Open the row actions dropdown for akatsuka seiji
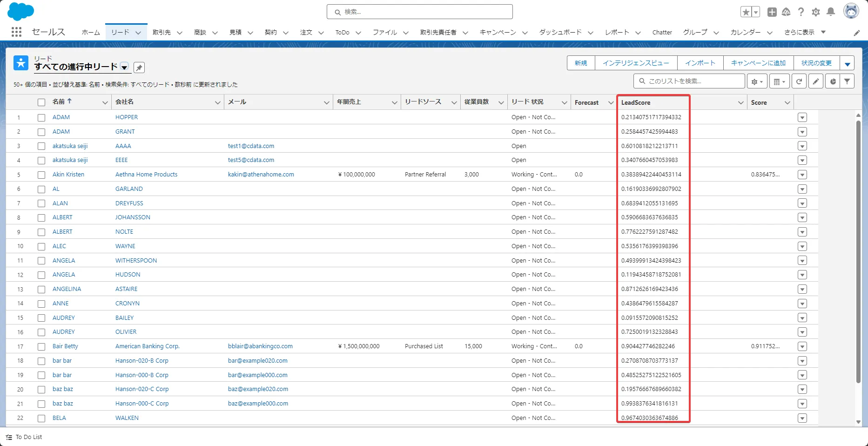Image resolution: width=868 pixels, height=446 pixels. point(802,146)
